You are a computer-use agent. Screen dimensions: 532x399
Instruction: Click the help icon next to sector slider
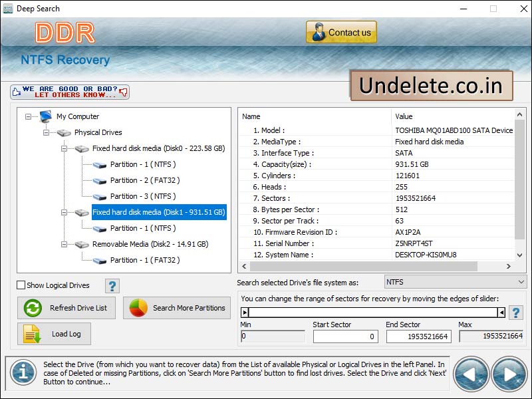pyautogui.click(x=516, y=313)
